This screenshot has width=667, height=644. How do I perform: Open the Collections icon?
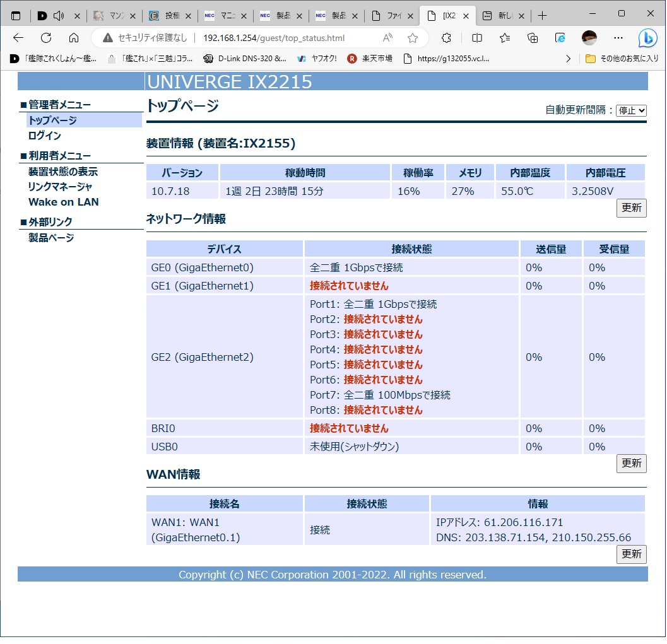click(533, 38)
